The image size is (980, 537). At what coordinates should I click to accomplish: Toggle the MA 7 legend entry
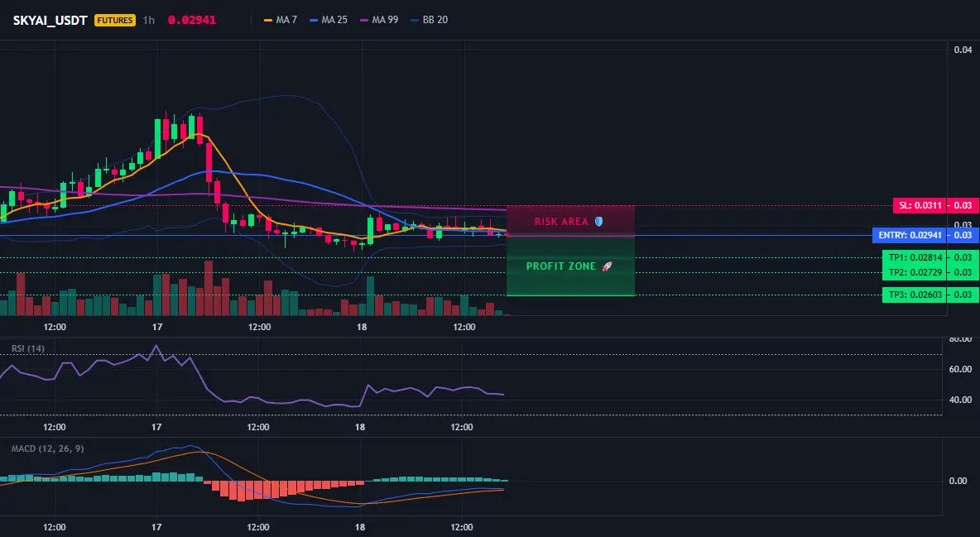tap(281, 20)
